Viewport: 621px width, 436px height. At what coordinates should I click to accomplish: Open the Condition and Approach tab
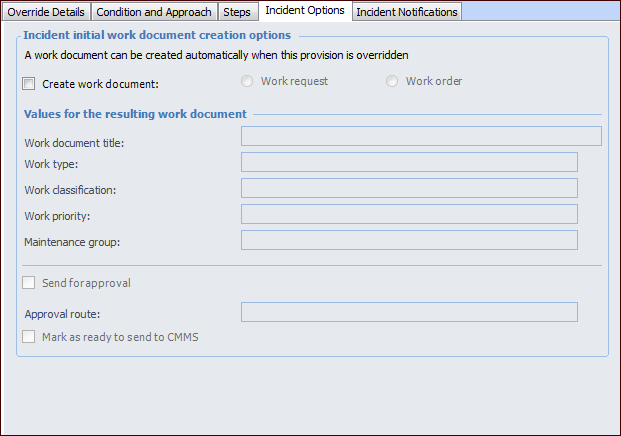[154, 12]
